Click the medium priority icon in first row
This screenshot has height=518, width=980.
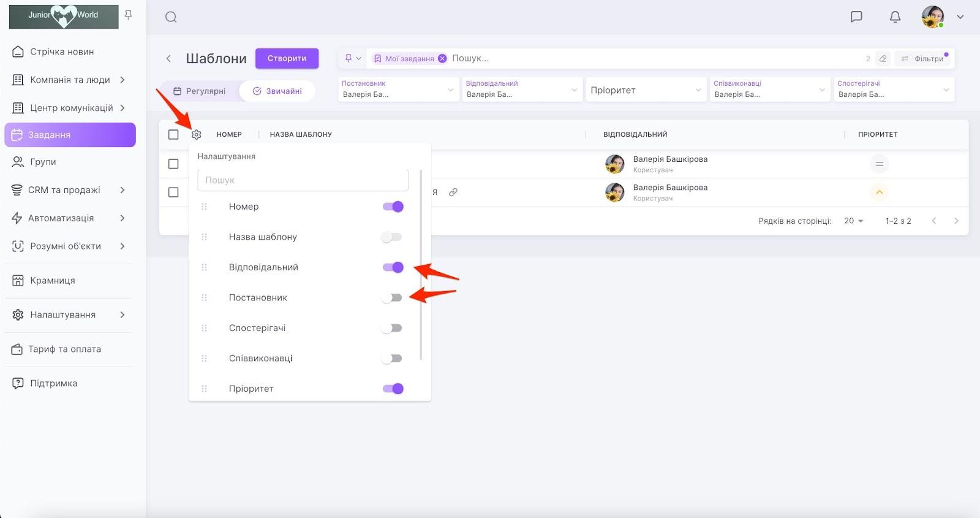point(879,164)
